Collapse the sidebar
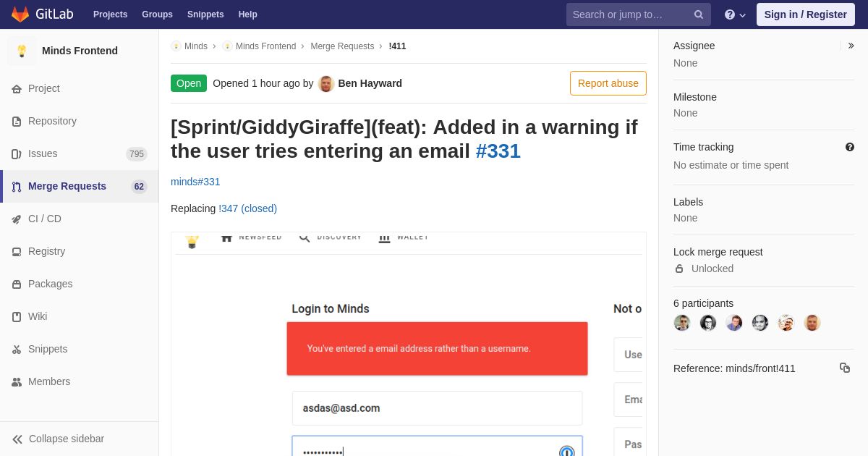 80,439
